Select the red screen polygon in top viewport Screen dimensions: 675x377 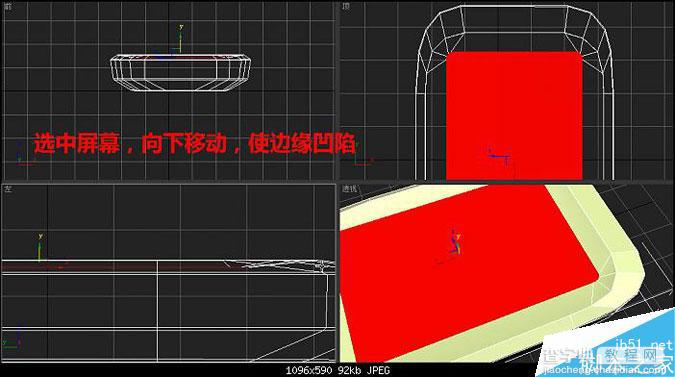(x=514, y=115)
